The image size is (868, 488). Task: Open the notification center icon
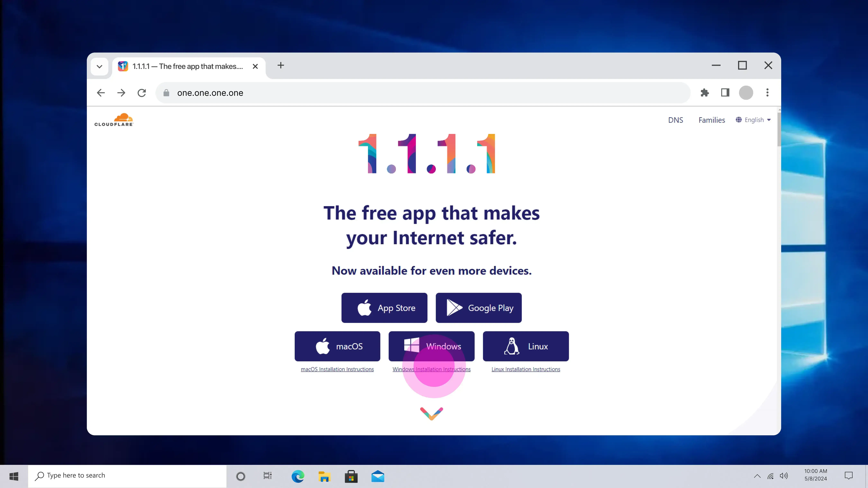tap(849, 475)
